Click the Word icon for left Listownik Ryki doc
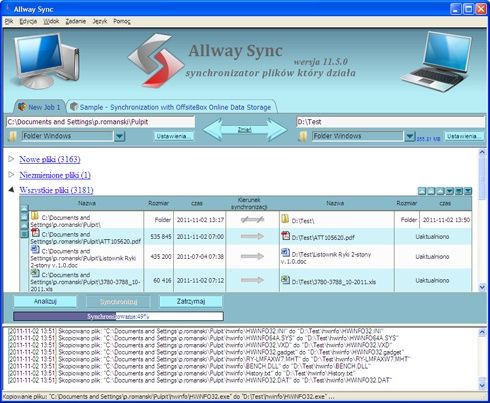Screen dimensions: 490x403 click(35, 249)
